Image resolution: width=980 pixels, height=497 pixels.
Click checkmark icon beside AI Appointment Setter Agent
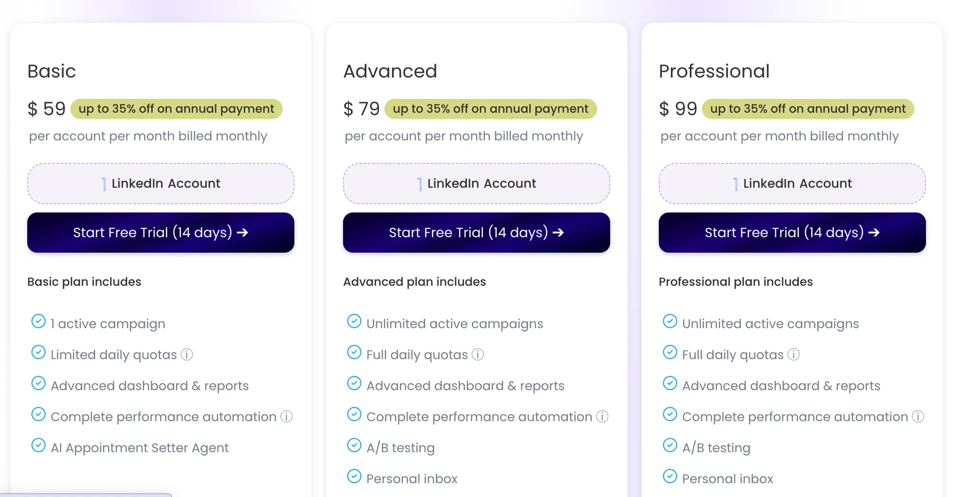pos(38,445)
